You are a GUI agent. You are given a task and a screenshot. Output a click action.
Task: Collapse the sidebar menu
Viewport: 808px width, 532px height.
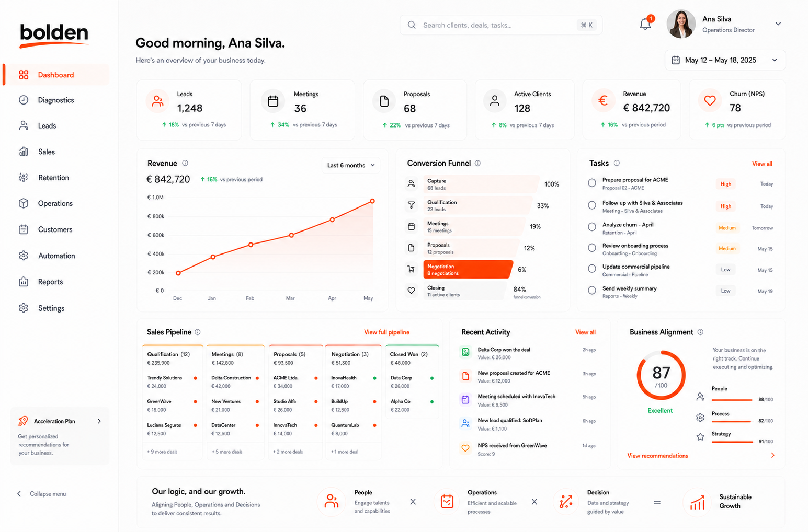point(42,494)
